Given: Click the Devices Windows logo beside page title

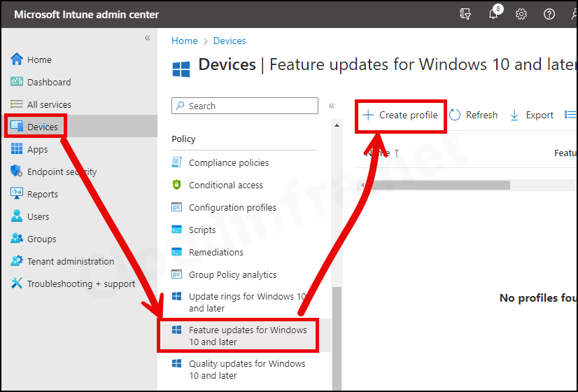Looking at the screenshot, I should coord(181,69).
